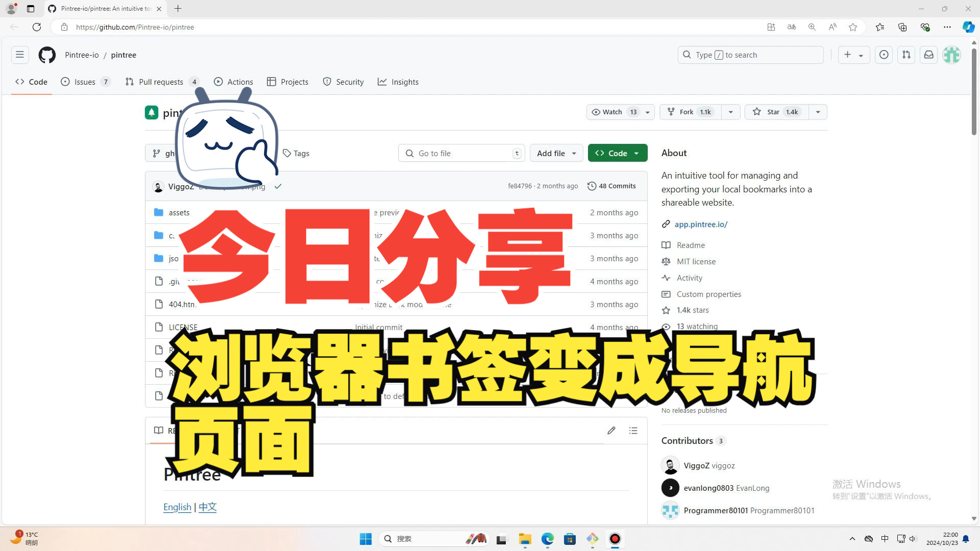Click the Security shield icon
Image resolution: width=980 pixels, height=551 pixels.
click(327, 82)
